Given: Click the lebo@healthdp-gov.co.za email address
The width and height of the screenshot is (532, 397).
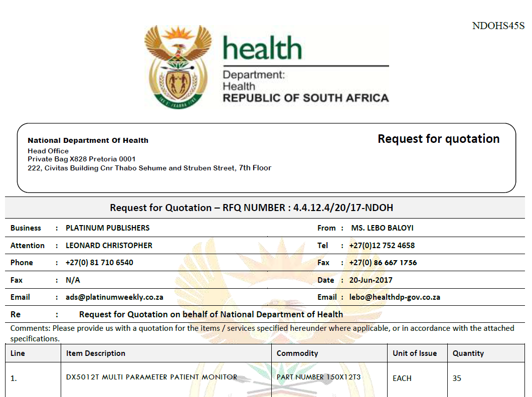Looking at the screenshot, I should (395, 297).
